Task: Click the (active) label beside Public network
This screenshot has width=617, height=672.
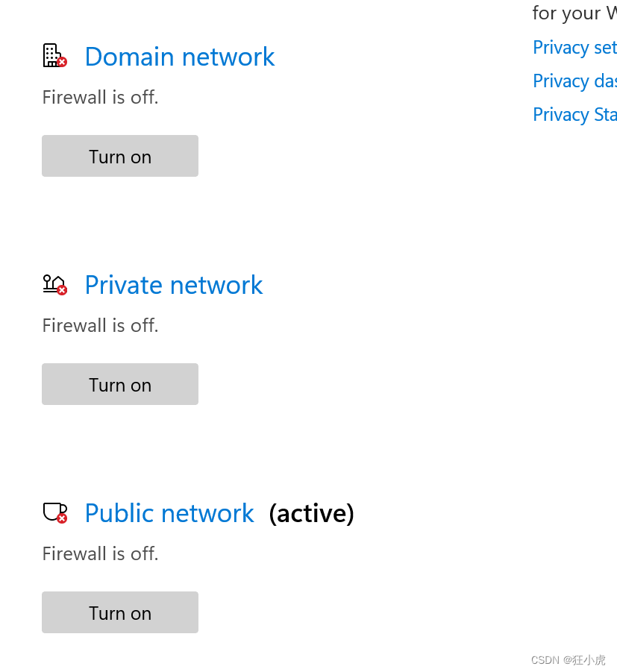Action: pyautogui.click(x=310, y=513)
